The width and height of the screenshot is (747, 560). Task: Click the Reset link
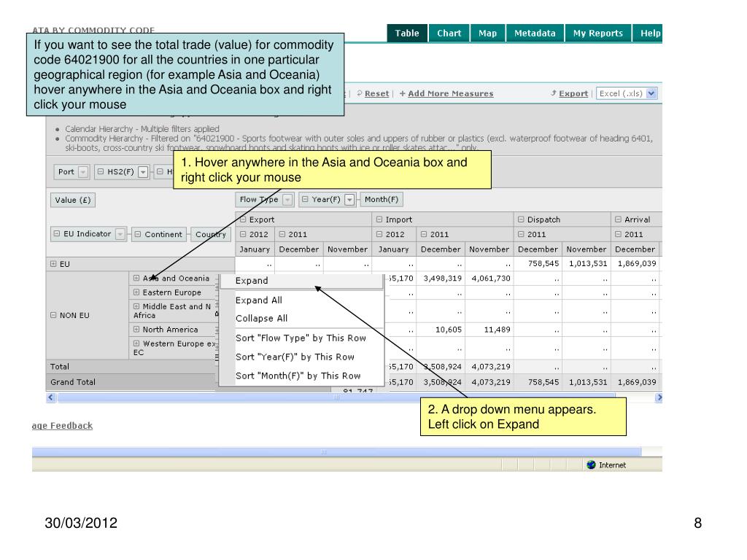click(376, 94)
